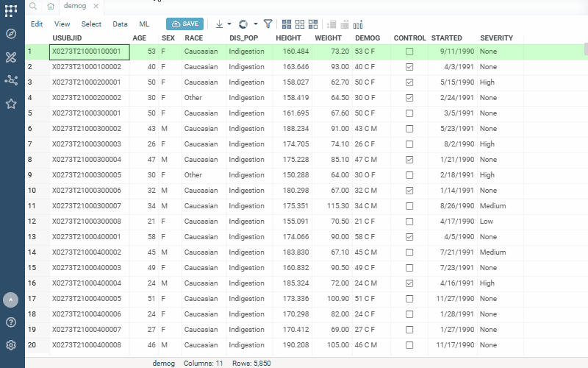Click start date 11/27/1990
Screen dimensions: 588x368
tap(455, 299)
